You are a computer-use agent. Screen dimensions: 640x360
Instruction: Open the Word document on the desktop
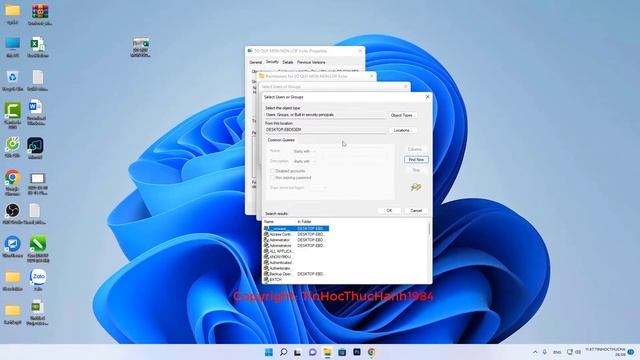36,112
